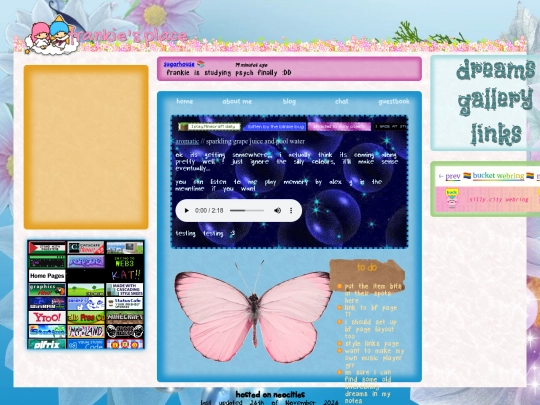This screenshot has height=405, width=540.
Task: Click the Web3 badge
Action: [x=125, y=262]
